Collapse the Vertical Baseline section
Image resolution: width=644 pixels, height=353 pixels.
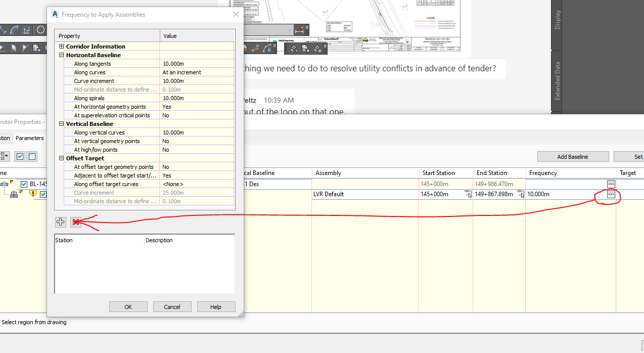point(61,123)
